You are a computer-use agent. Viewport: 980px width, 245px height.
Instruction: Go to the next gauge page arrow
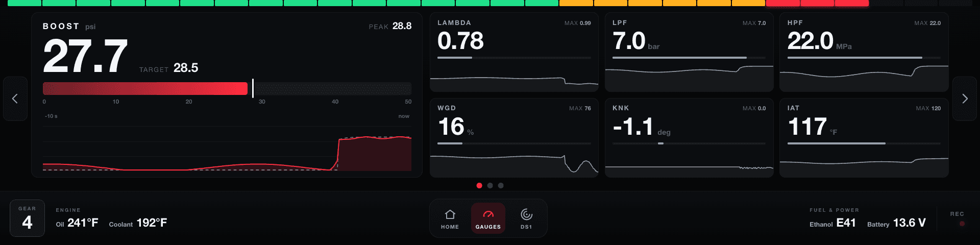pyautogui.click(x=965, y=99)
